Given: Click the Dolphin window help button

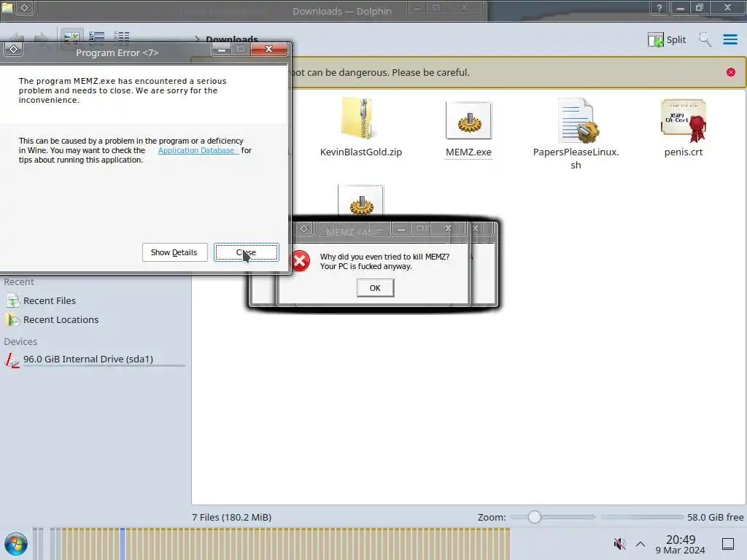Looking at the screenshot, I should tap(659, 7).
